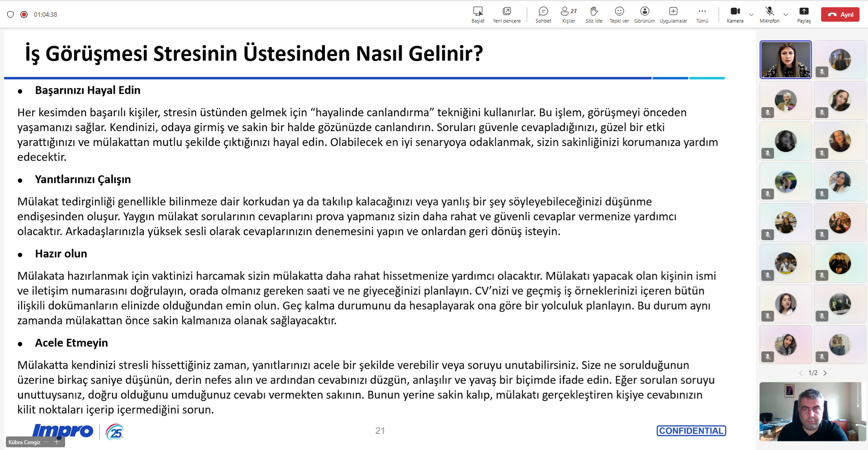The image size is (868, 450).
Task: Expand the microphone options chevron
Action: tap(786, 14)
